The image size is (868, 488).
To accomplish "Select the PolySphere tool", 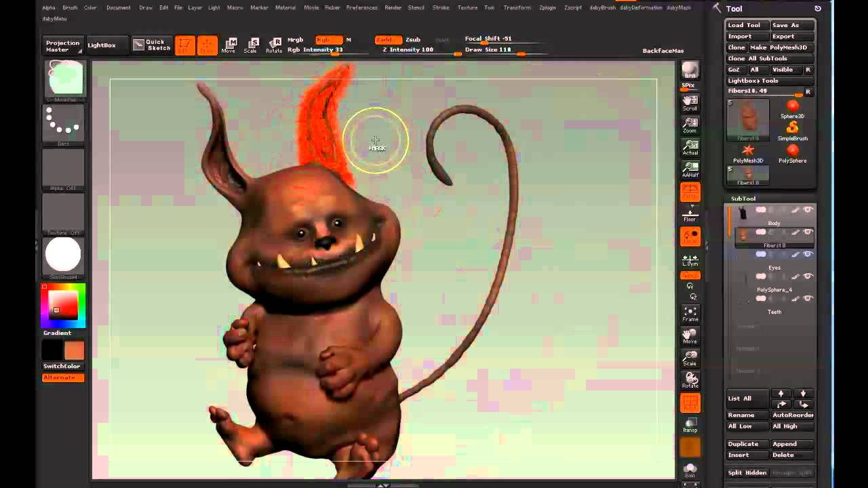I will click(792, 154).
